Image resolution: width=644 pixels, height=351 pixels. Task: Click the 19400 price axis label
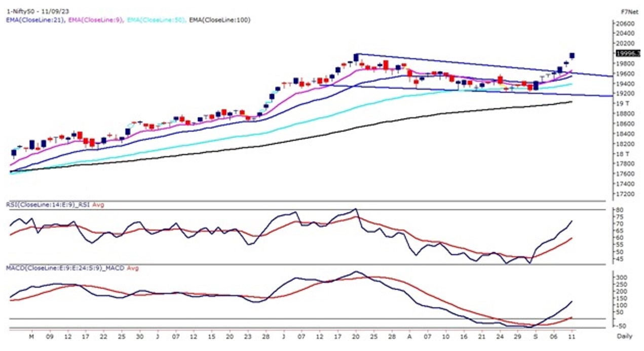coord(625,84)
